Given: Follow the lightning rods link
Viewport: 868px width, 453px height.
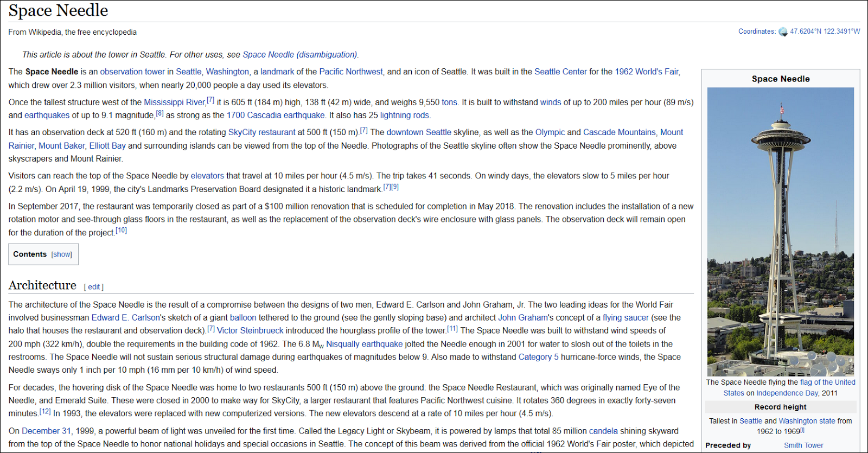Looking at the screenshot, I should [x=405, y=115].
